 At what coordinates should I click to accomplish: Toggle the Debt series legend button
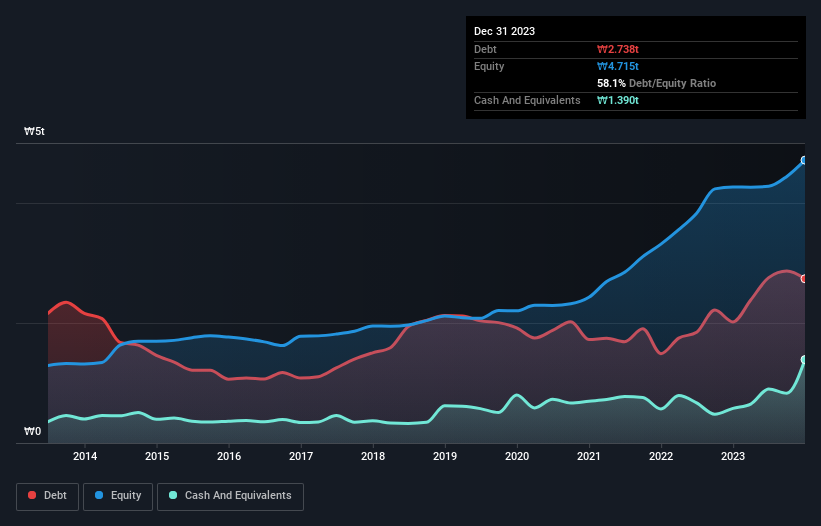pyautogui.click(x=48, y=496)
